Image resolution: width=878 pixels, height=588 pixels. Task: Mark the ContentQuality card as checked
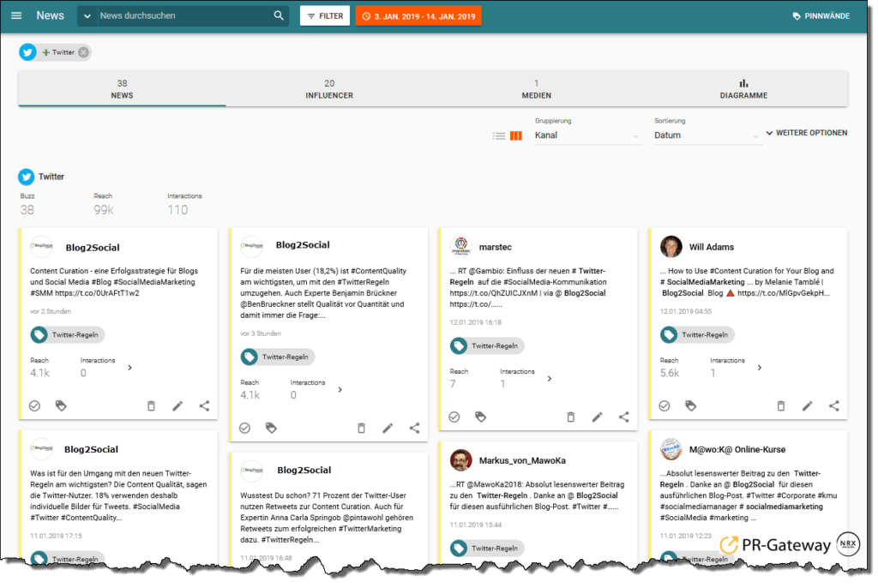(244, 429)
